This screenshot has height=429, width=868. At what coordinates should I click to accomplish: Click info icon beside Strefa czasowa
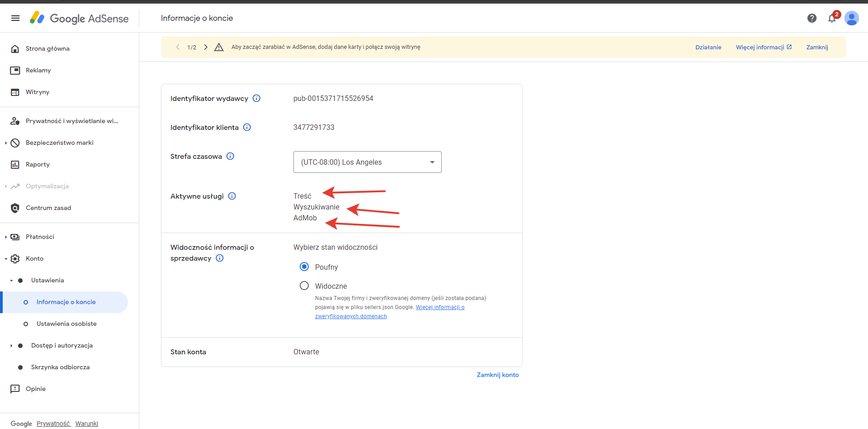[230, 156]
